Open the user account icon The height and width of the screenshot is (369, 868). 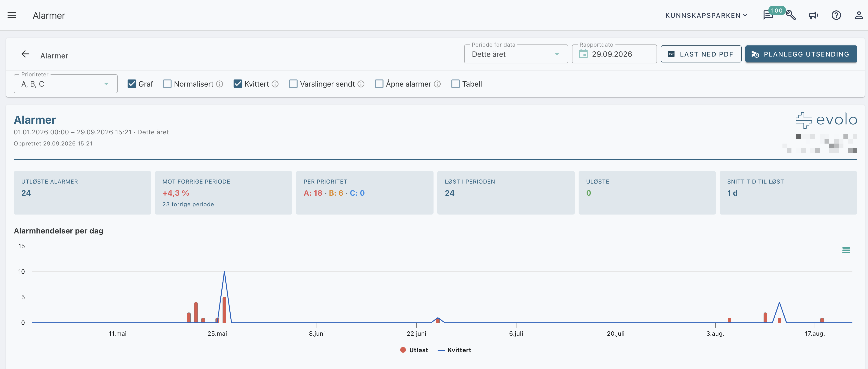coord(859,15)
